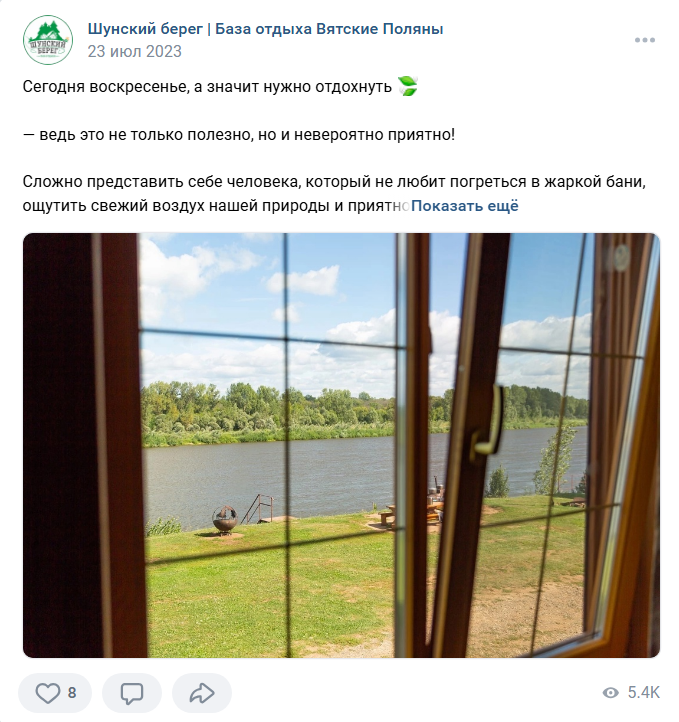Click the paragraph starting 'Сложно представить себе человека'
This screenshot has height=722, width=679.
[x=334, y=194]
